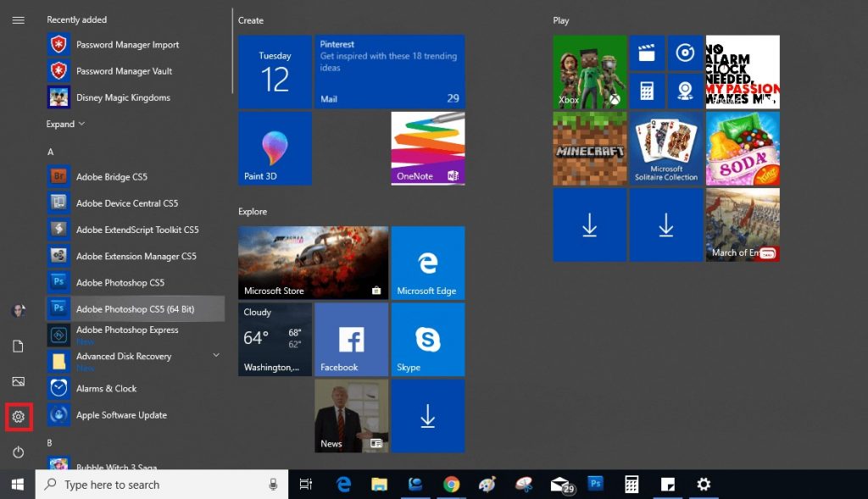Viewport: 868px width, 499px height.
Task: Open the Facebook tile
Action: (352, 339)
